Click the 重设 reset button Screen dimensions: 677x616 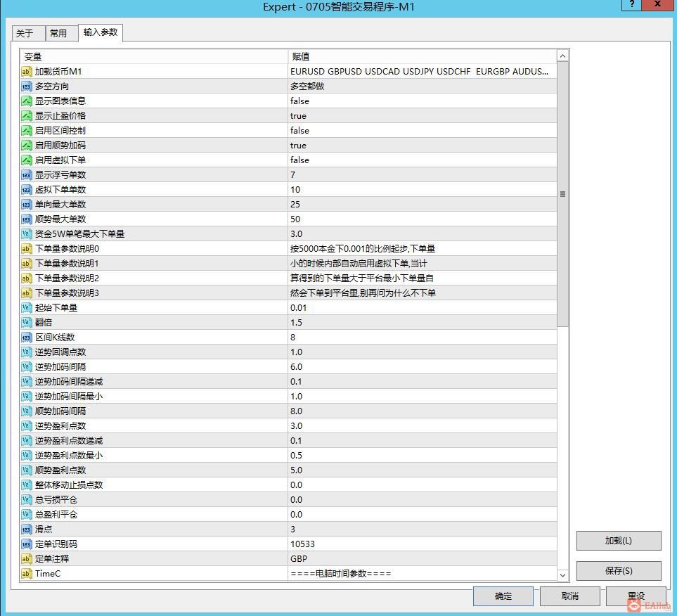click(636, 596)
